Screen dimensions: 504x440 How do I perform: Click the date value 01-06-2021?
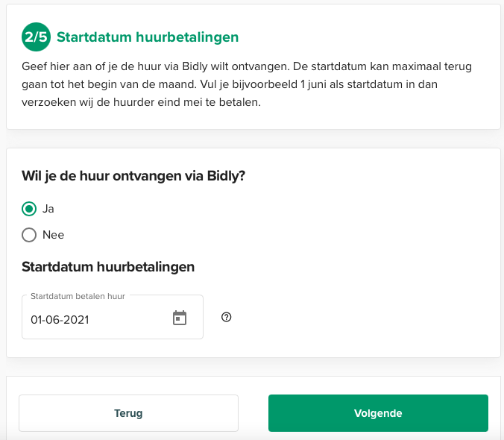pyautogui.click(x=60, y=320)
